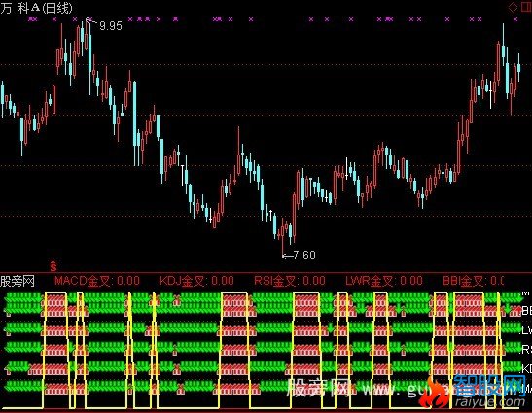Select the RSI金叉 value readout

pos(290,281)
